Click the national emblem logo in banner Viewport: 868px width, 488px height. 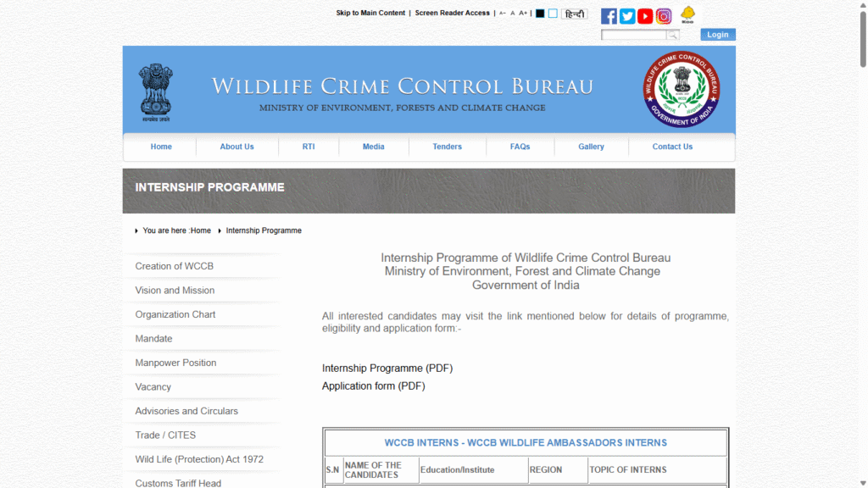tap(156, 92)
